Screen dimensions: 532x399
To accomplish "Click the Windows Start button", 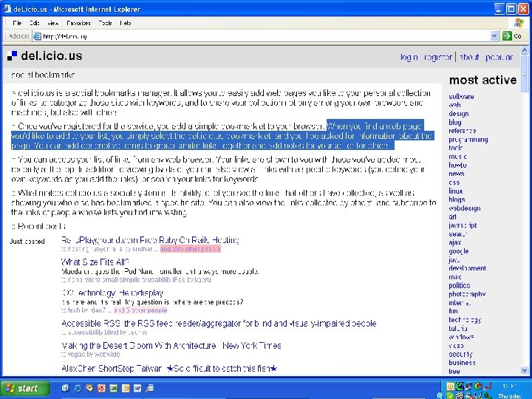I will point(24,388).
